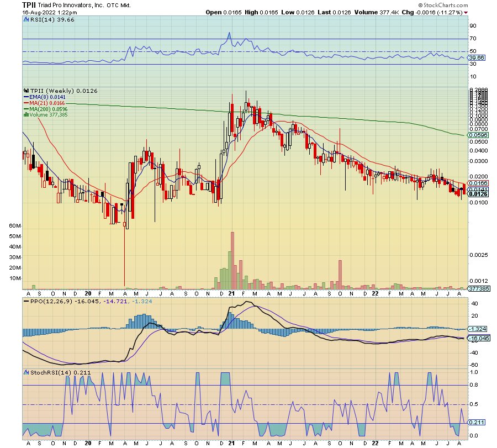497x448 pixels.
Task: Click the -1.324 tag on PPO right axis
Action: click(478, 329)
